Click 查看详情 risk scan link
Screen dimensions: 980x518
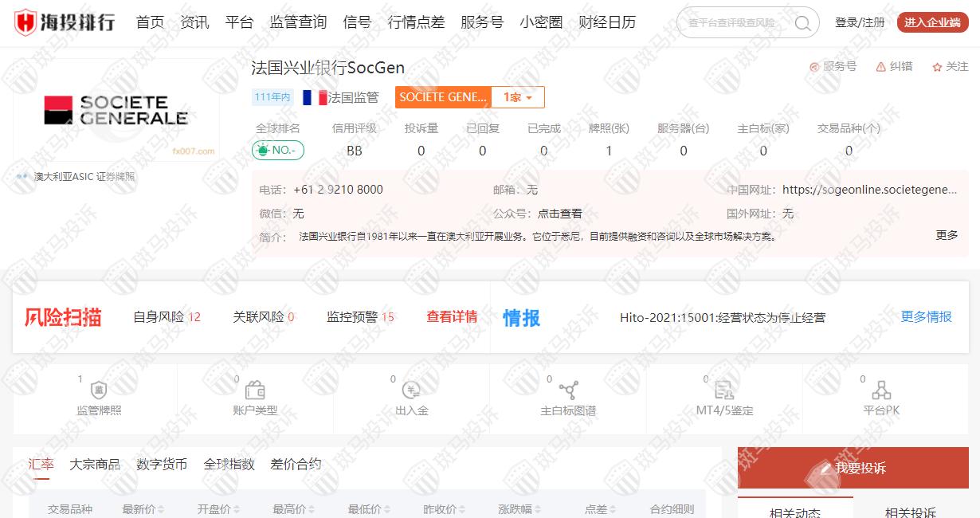(452, 316)
